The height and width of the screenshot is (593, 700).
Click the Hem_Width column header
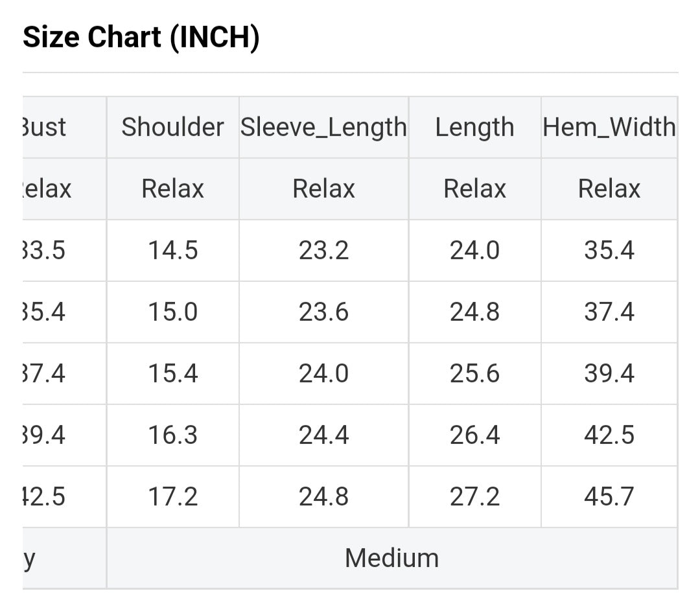[x=609, y=127]
